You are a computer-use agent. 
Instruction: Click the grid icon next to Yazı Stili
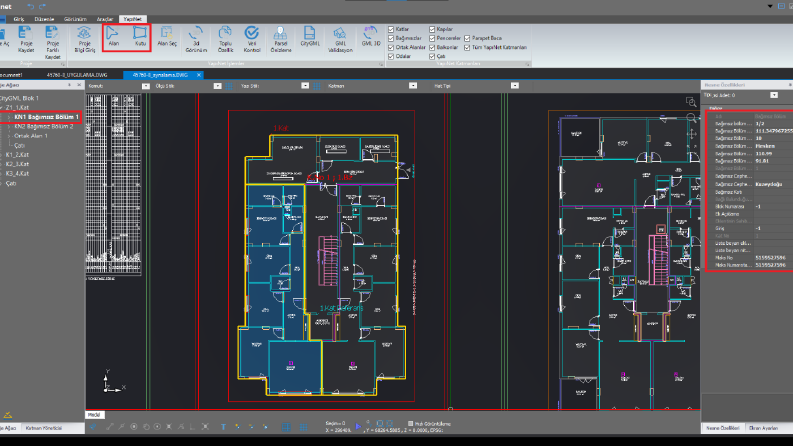click(317, 86)
